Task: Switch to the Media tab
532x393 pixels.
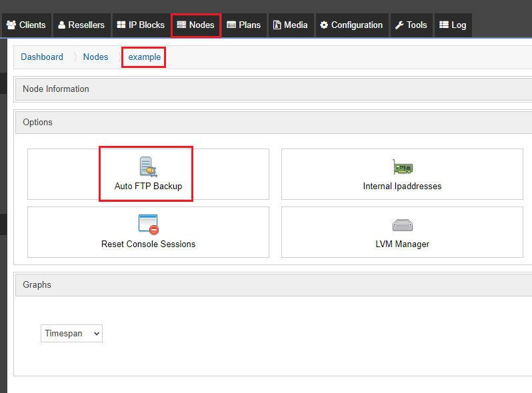Action: pyautogui.click(x=291, y=25)
